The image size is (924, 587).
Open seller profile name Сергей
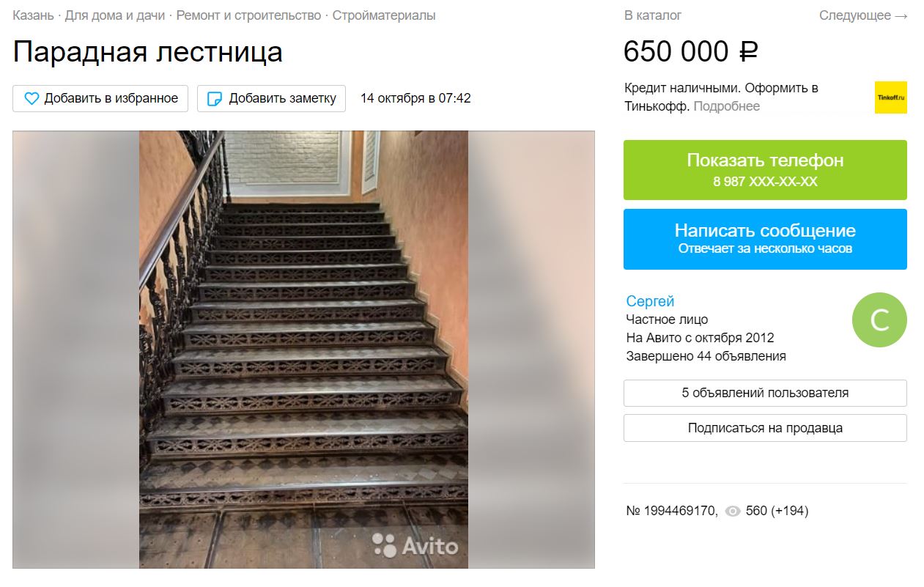(x=650, y=301)
